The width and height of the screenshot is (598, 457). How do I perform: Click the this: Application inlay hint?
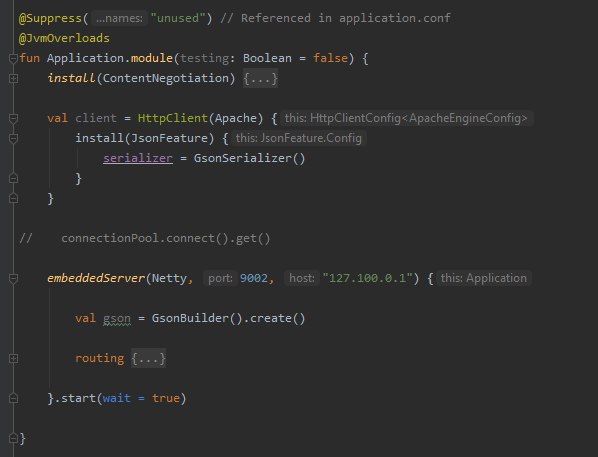click(484, 278)
